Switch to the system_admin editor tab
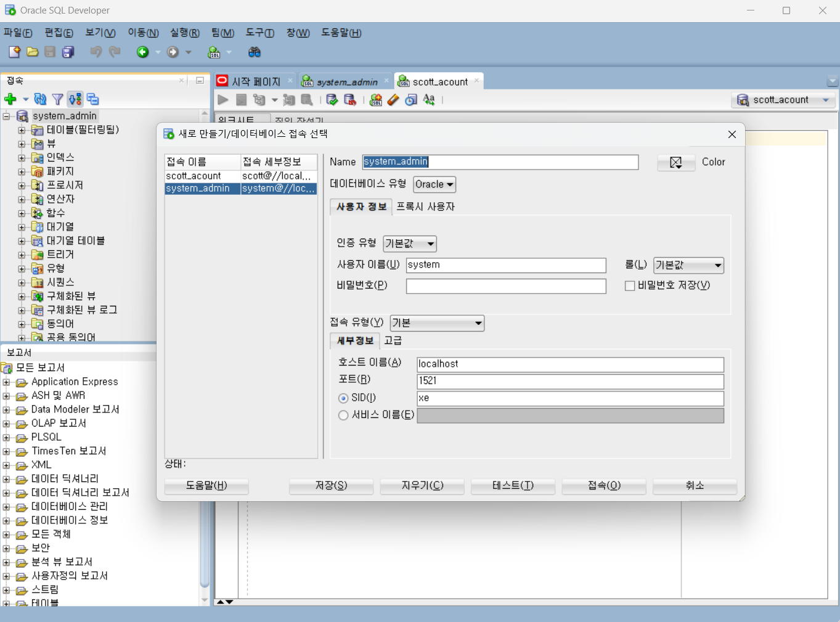The width and height of the screenshot is (840, 622). point(346,81)
